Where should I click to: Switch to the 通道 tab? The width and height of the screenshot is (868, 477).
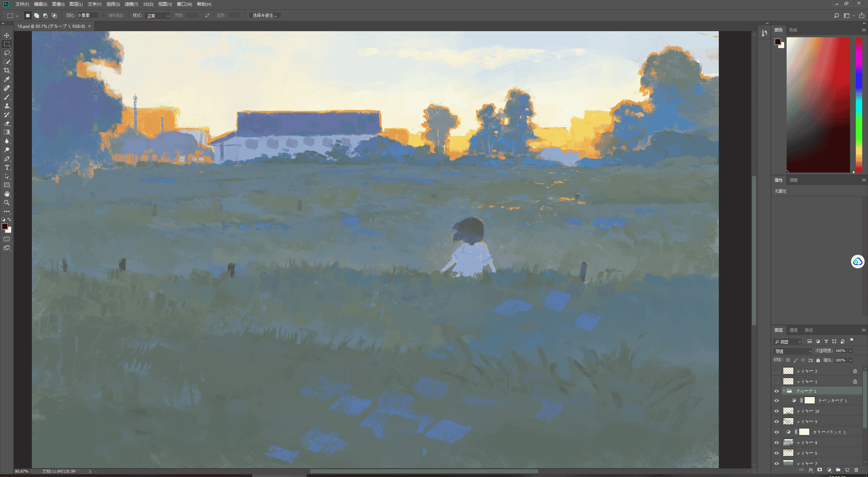click(x=793, y=330)
